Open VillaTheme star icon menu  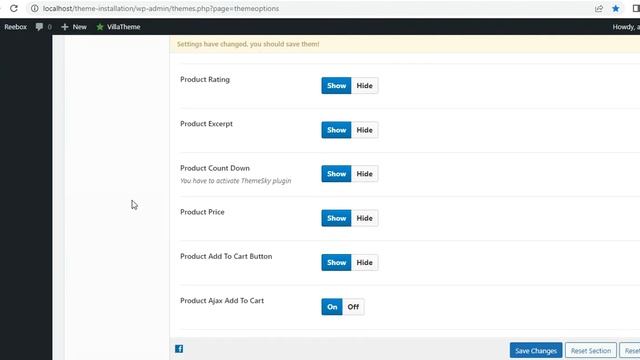tap(100, 27)
